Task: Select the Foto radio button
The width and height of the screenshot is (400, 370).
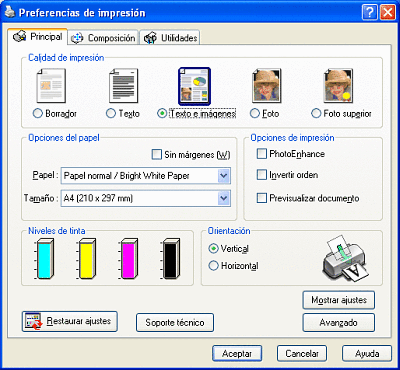Action: 255,114
